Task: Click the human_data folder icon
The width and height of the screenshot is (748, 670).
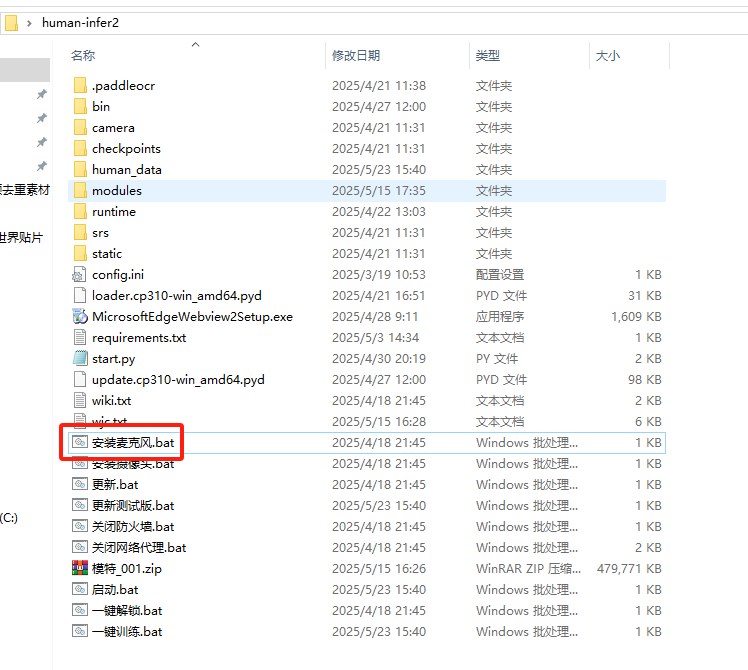Action: [80, 169]
